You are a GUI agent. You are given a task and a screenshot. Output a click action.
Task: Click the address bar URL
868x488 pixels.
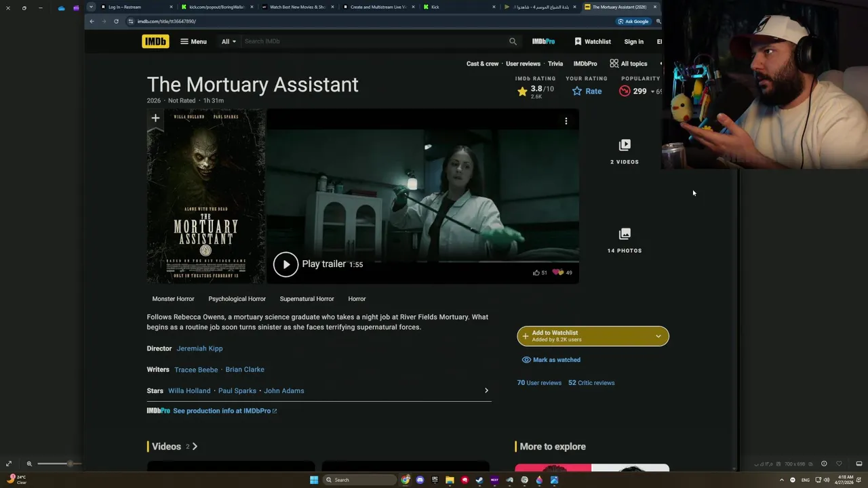coord(167,21)
